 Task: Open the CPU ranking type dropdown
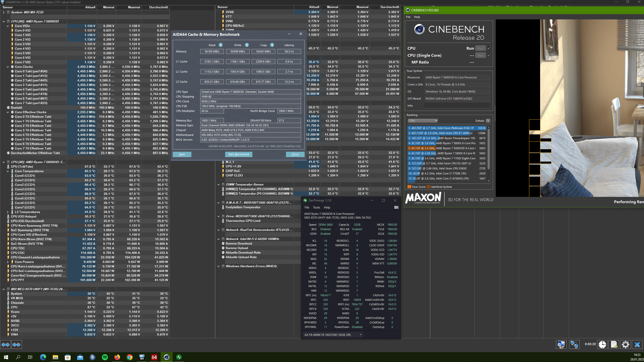click(x=423, y=121)
